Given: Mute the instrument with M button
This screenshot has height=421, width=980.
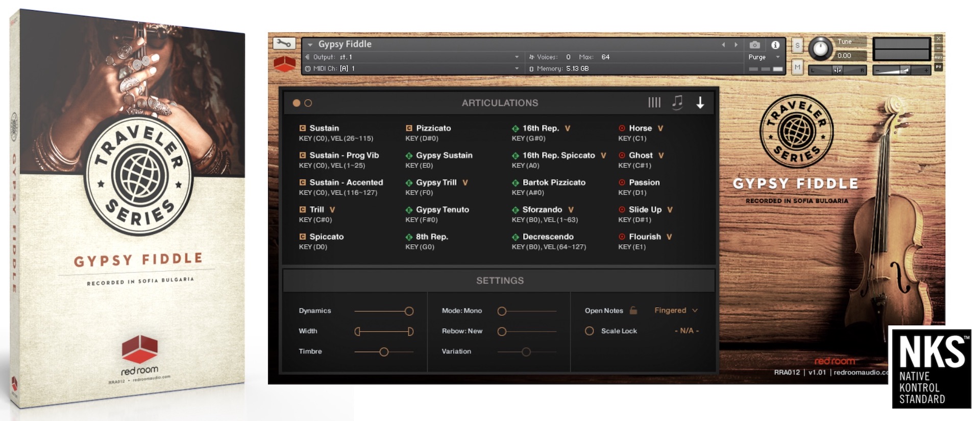Looking at the screenshot, I should (x=797, y=67).
